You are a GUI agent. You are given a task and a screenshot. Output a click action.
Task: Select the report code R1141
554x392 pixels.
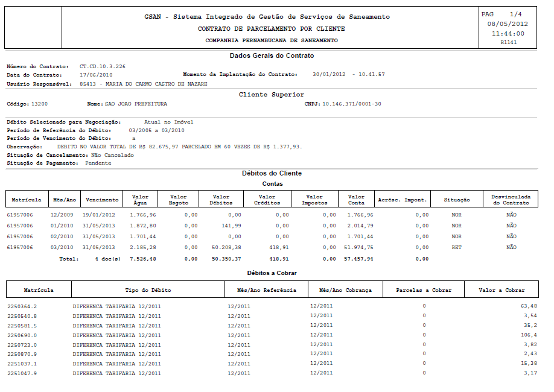click(508, 42)
